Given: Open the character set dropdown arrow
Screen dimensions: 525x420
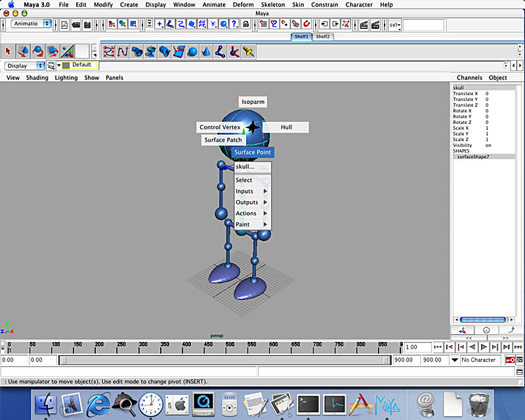Looking at the screenshot, I should [x=455, y=360].
